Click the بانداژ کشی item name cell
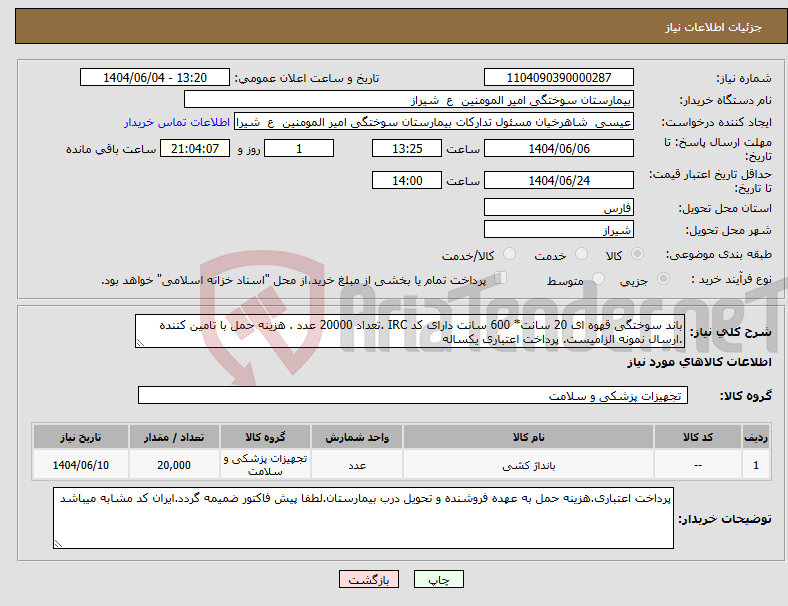 coord(528,466)
